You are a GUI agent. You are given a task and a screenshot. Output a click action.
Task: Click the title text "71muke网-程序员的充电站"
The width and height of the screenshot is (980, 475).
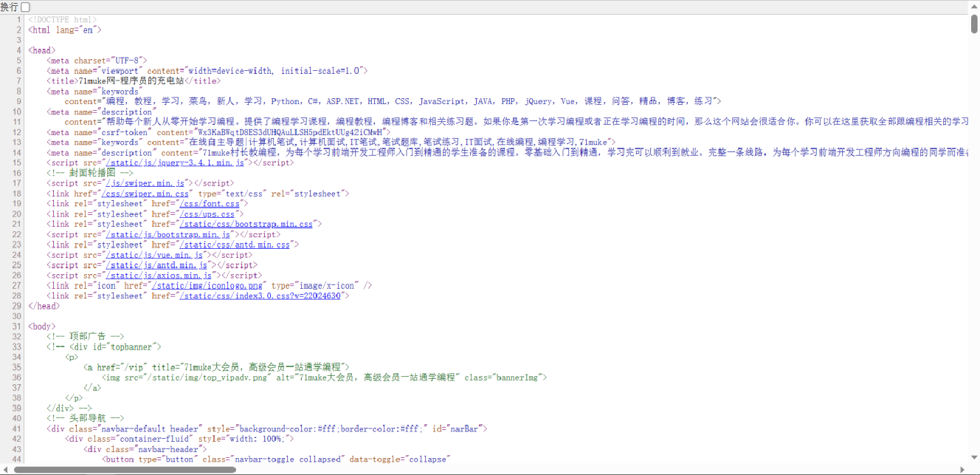tap(131, 81)
